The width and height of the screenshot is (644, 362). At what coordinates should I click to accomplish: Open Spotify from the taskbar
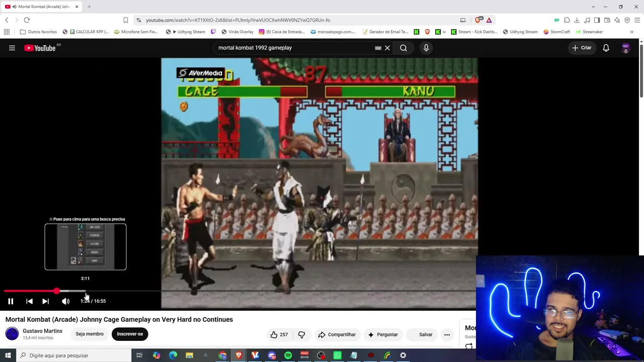288,355
